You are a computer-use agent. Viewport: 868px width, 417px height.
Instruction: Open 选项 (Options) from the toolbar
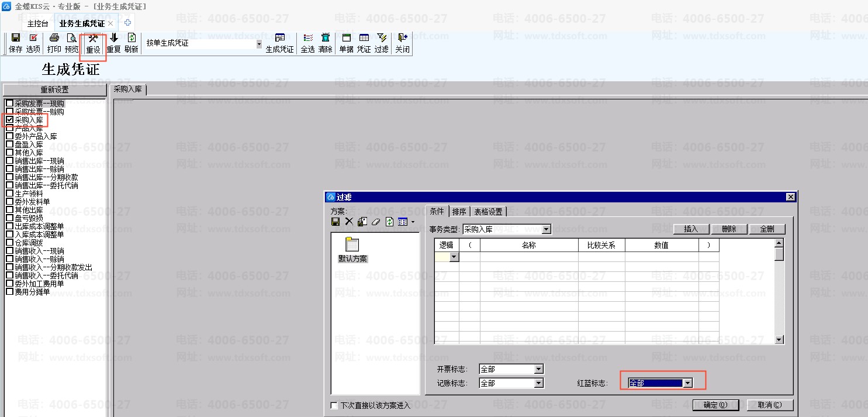coord(33,43)
